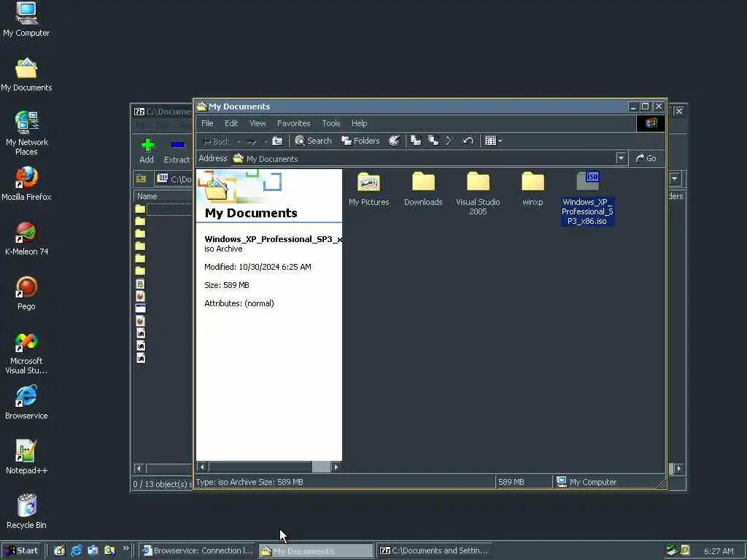Viewport: 747px width, 560px height.
Task: Click left arrow of info pane scrollbar
Action: point(203,467)
